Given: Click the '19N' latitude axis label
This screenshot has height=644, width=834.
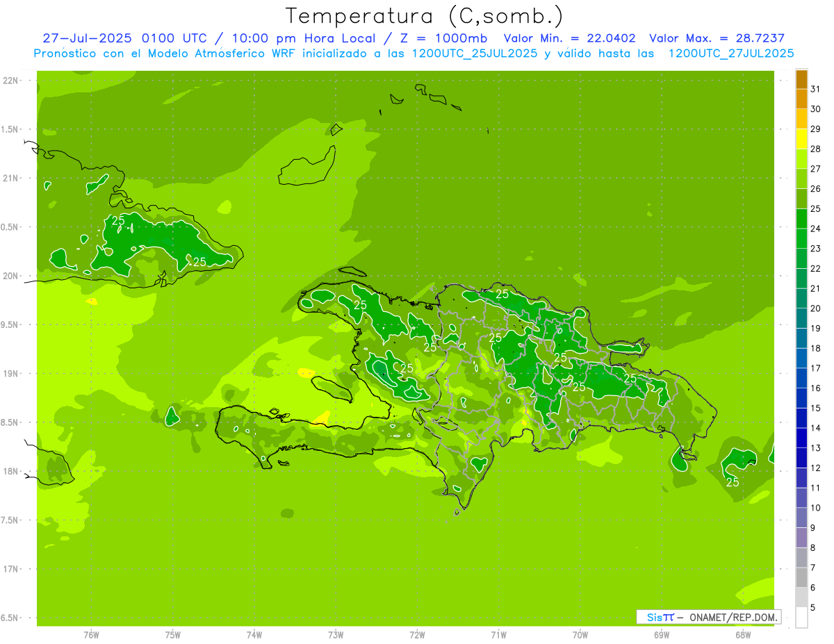Looking at the screenshot, I should tap(10, 373).
